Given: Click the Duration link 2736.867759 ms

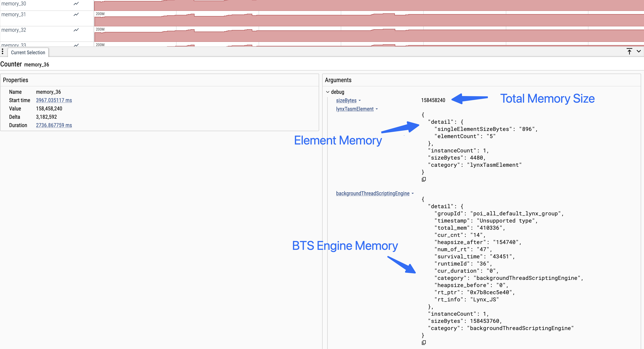Looking at the screenshot, I should click(x=54, y=125).
